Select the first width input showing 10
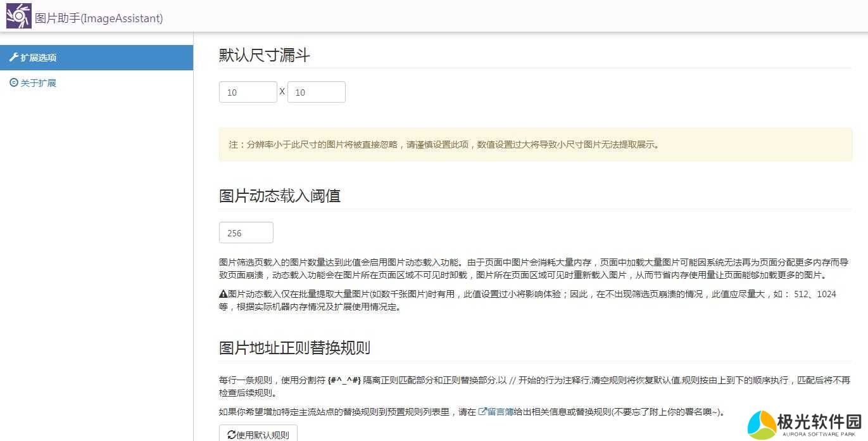Image resolution: width=868 pixels, height=441 pixels. (248, 91)
